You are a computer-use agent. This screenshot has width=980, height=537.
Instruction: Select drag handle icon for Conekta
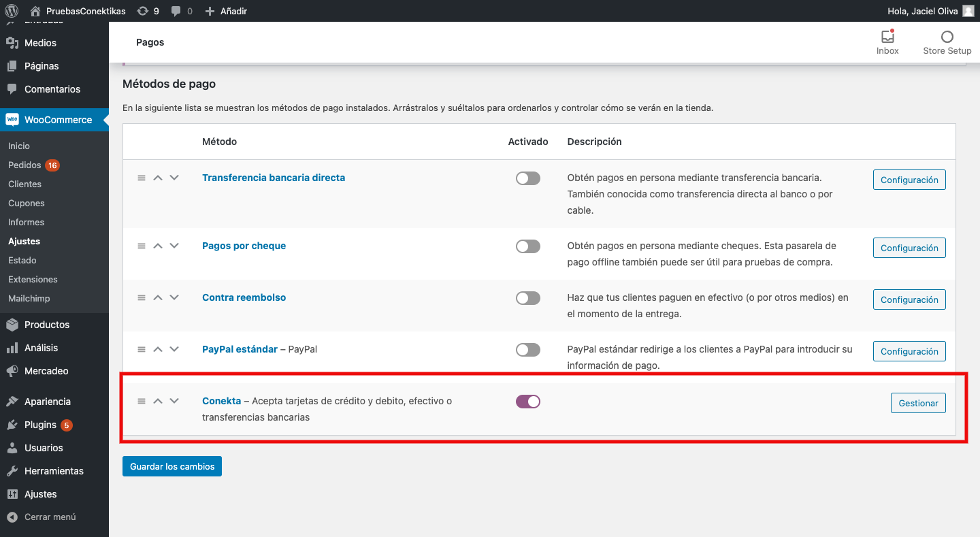point(142,401)
